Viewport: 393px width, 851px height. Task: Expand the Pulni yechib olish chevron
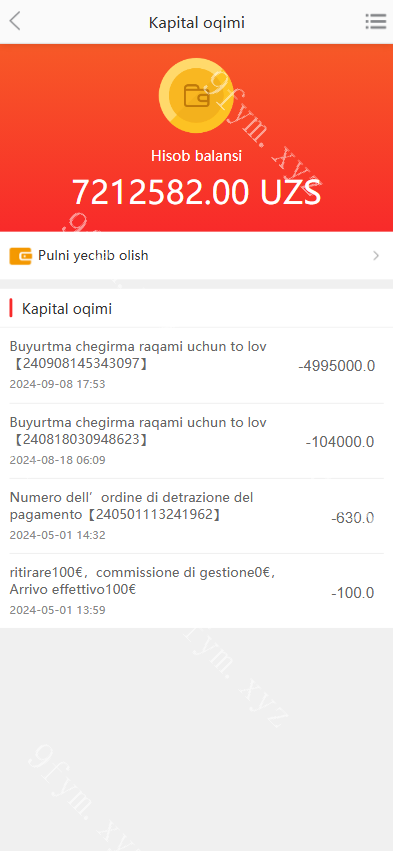[376, 256]
